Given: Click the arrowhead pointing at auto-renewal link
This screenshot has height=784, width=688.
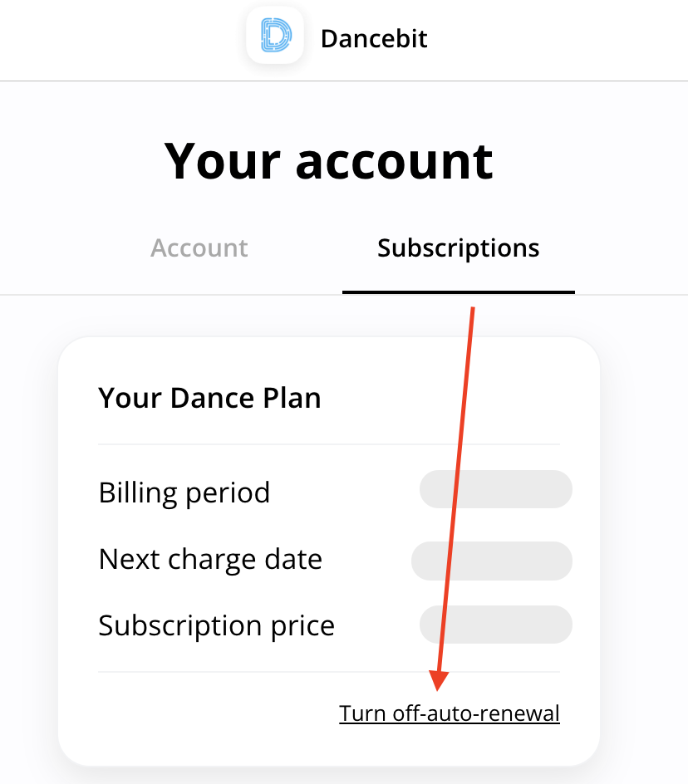Looking at the screenshot, I should coord(438,681).
